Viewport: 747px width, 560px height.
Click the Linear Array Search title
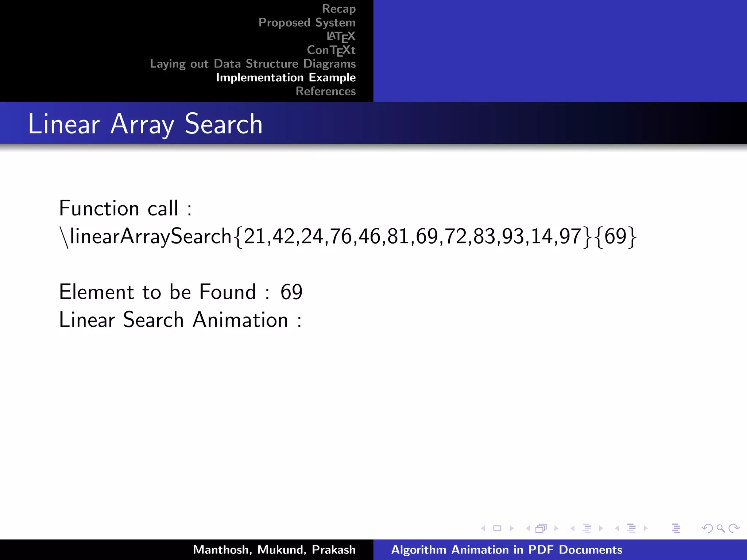(x=145, y=124)
